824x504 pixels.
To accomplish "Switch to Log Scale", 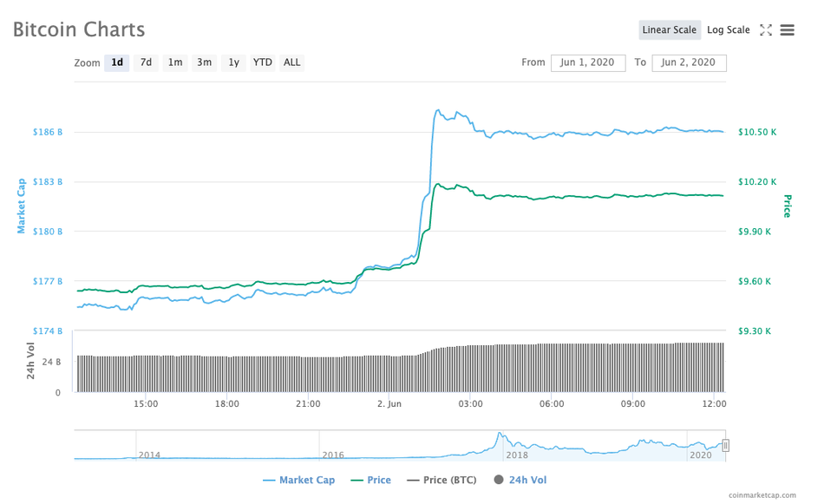I will point(728,30).
